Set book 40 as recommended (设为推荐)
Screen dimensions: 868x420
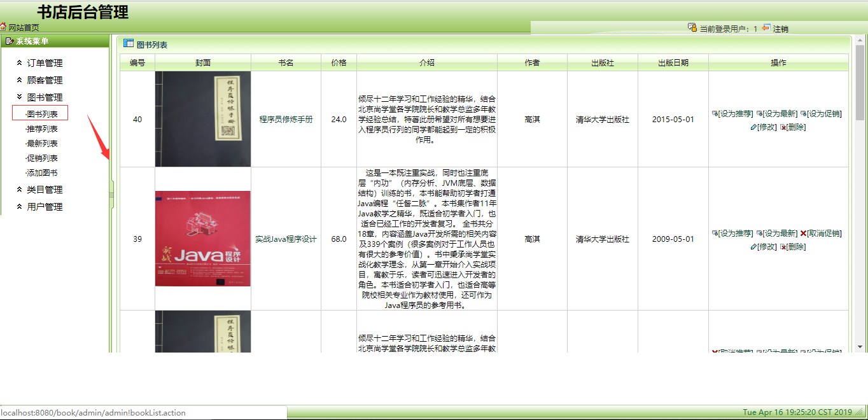733,114
